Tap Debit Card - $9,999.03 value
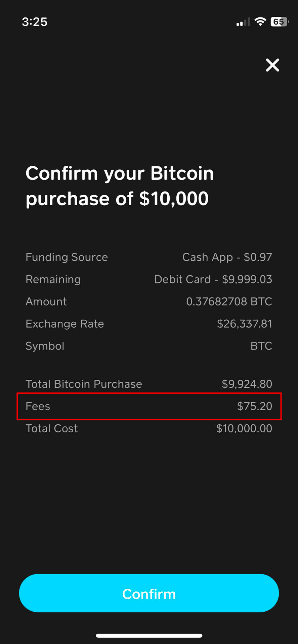The width and height of the screenshot is (298, 644). [213, 279]
